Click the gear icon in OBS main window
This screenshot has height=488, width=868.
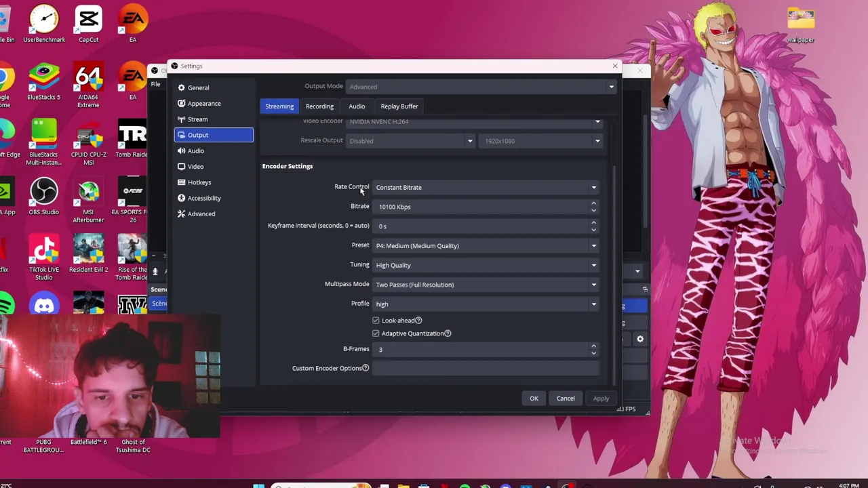(640, 339)
